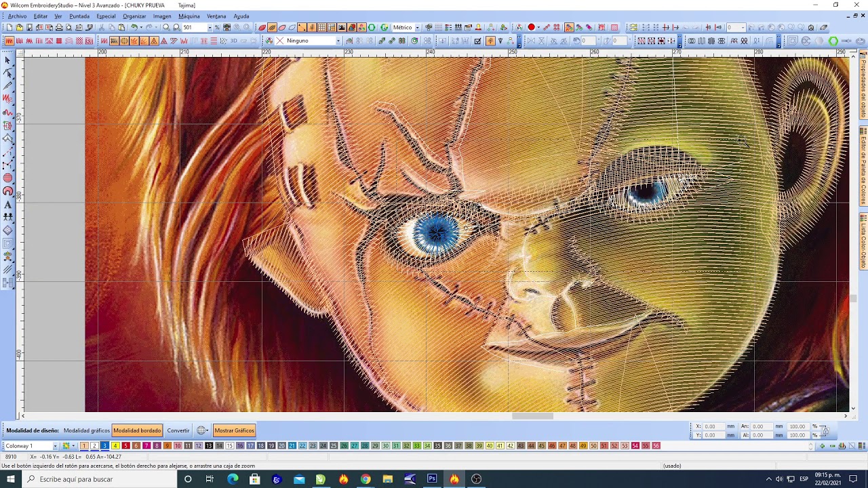Open the Ventana menu

[x=216, y=16]
